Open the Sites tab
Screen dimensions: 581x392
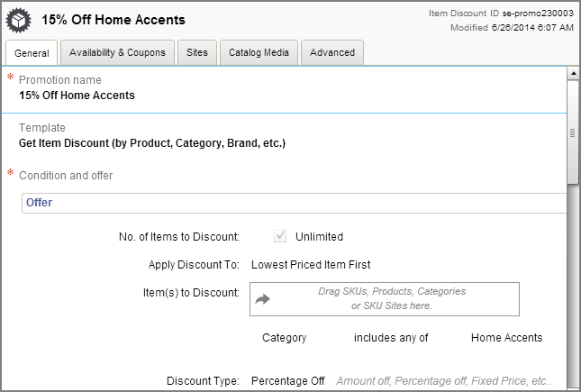(x=197, y=52)
